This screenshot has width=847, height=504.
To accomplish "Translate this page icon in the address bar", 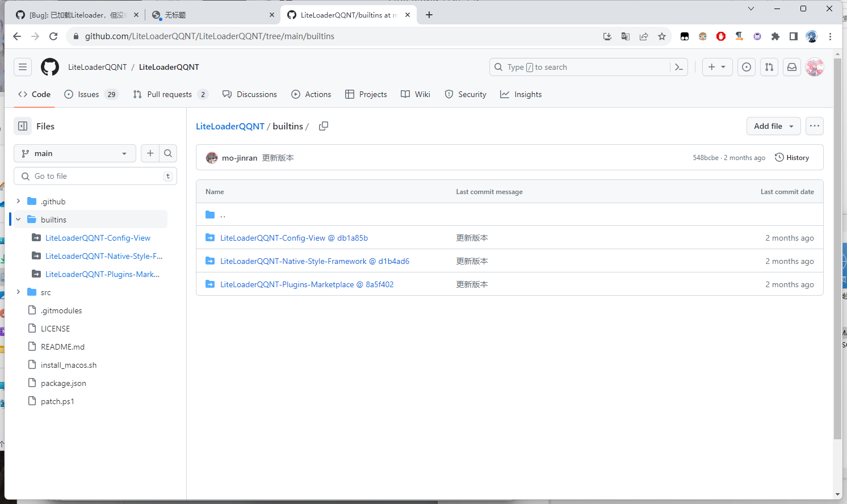I will coord(626,36).
